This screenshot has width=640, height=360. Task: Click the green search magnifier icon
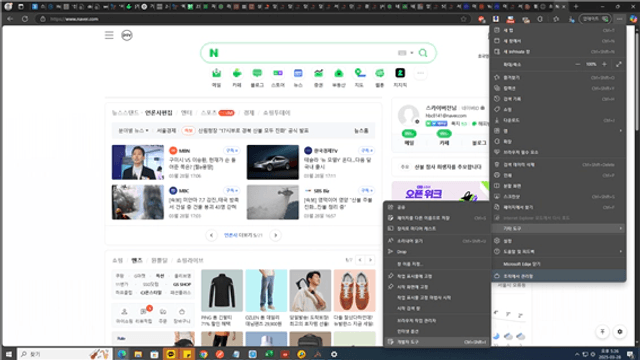point(423,53)
